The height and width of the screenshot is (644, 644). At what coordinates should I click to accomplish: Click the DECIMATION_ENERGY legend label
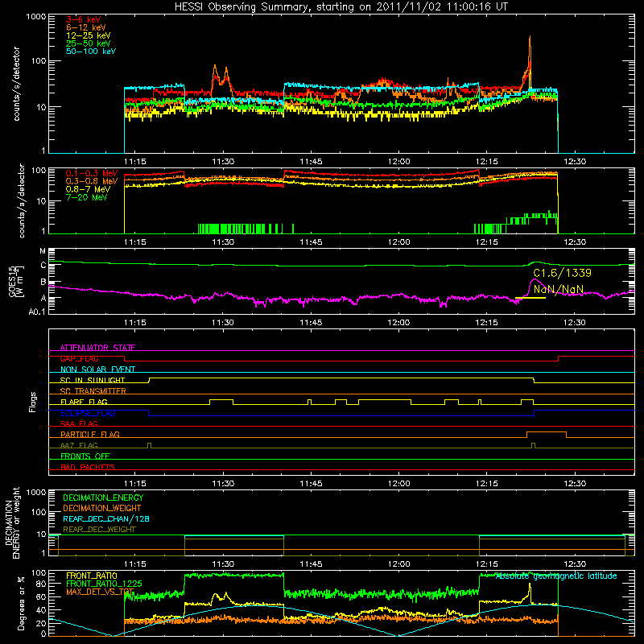[103, 497]
